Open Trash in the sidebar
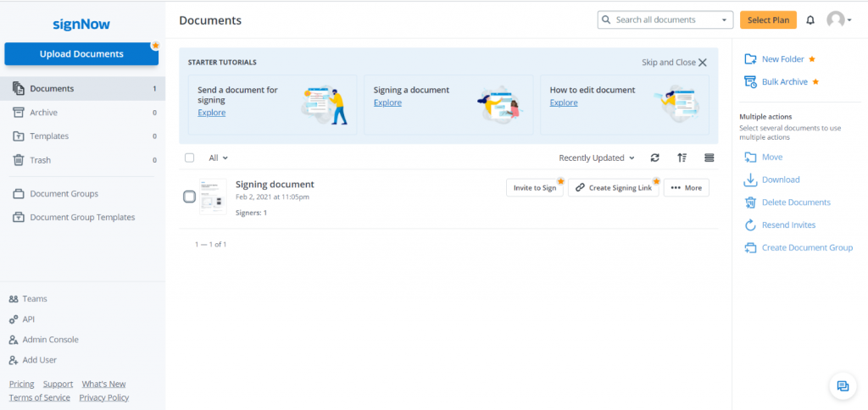This screenshot has width=868, height=410. click(82, 160)
